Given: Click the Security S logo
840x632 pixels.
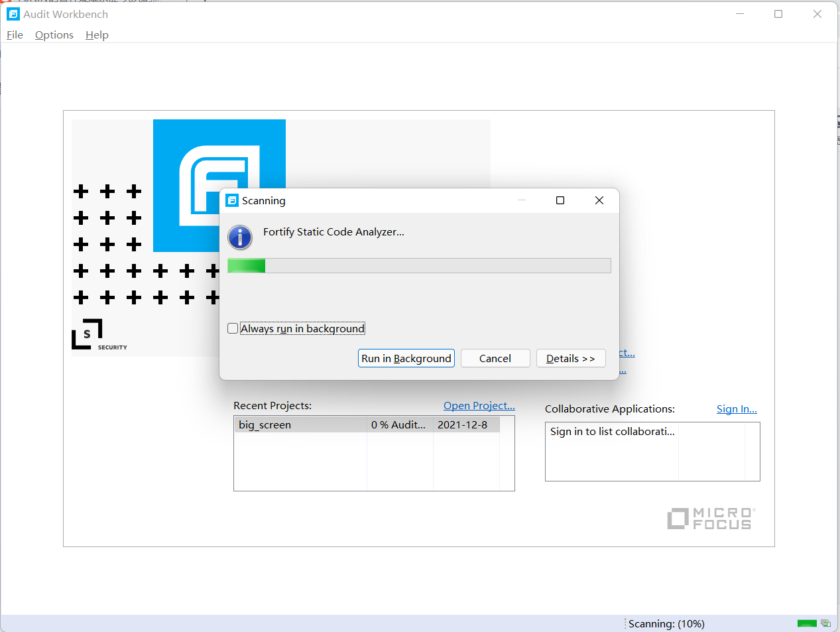Looking at the screenshot, I should tap(99, 334).
